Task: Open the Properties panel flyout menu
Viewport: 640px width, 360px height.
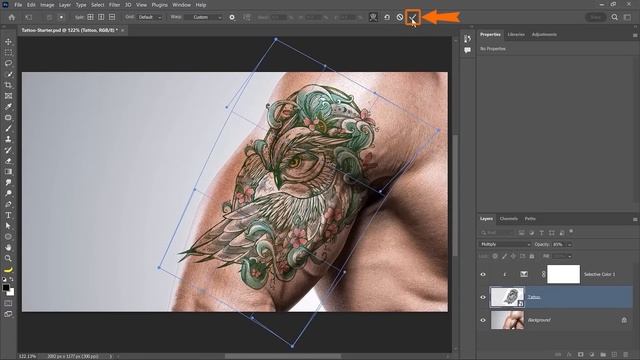Action: [635, 35]
